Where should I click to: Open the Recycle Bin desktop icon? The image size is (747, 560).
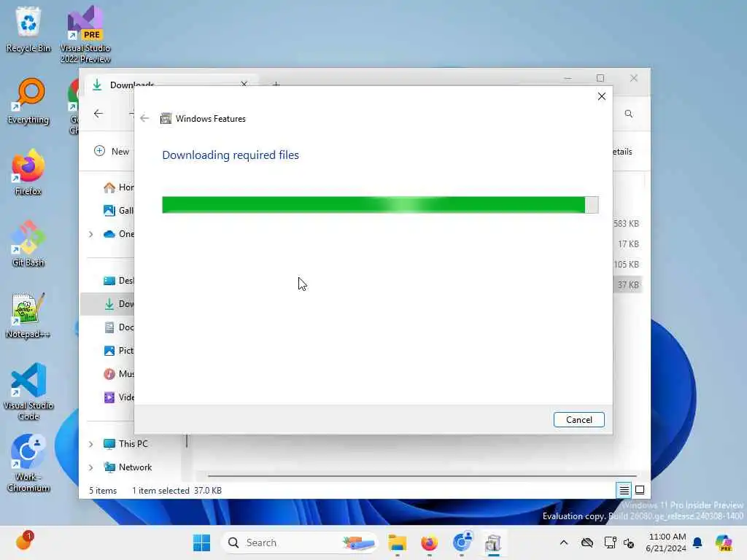click(x=28, y=29)
